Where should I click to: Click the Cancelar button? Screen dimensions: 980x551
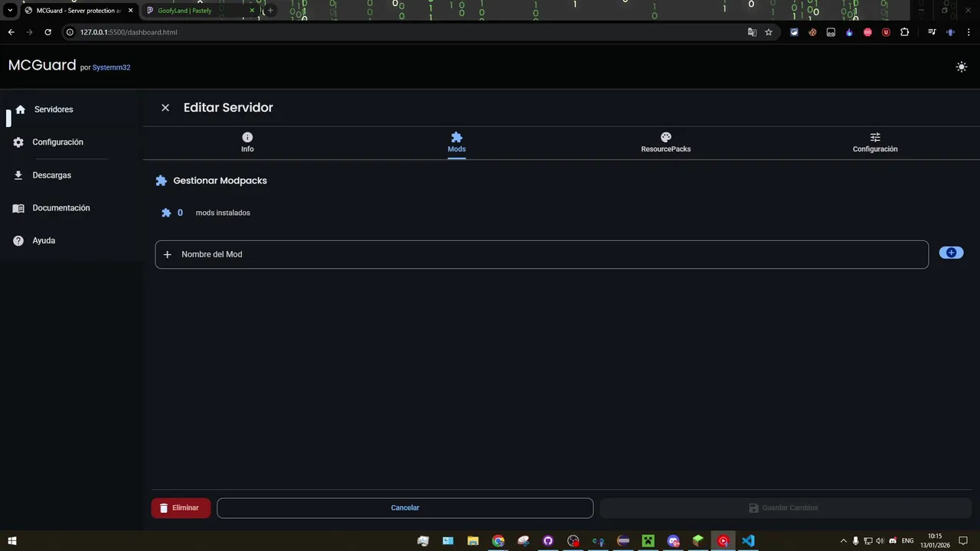405,508
